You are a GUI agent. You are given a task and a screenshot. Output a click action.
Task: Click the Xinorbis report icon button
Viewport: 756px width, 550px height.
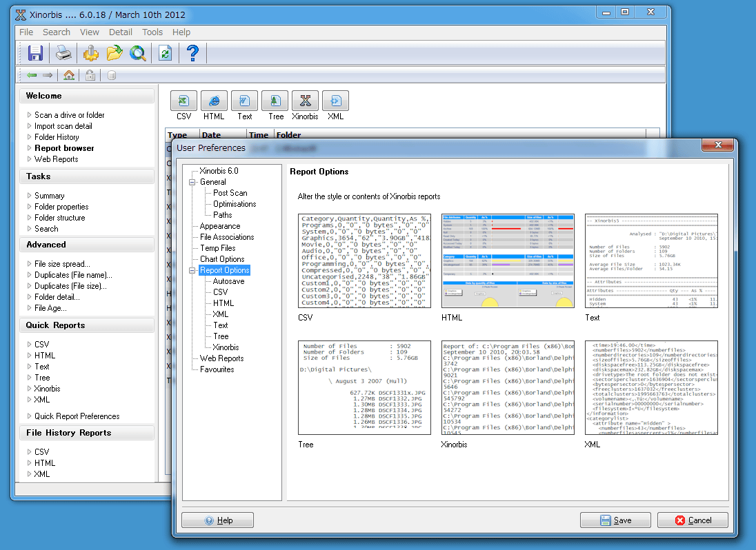(305, 101)
